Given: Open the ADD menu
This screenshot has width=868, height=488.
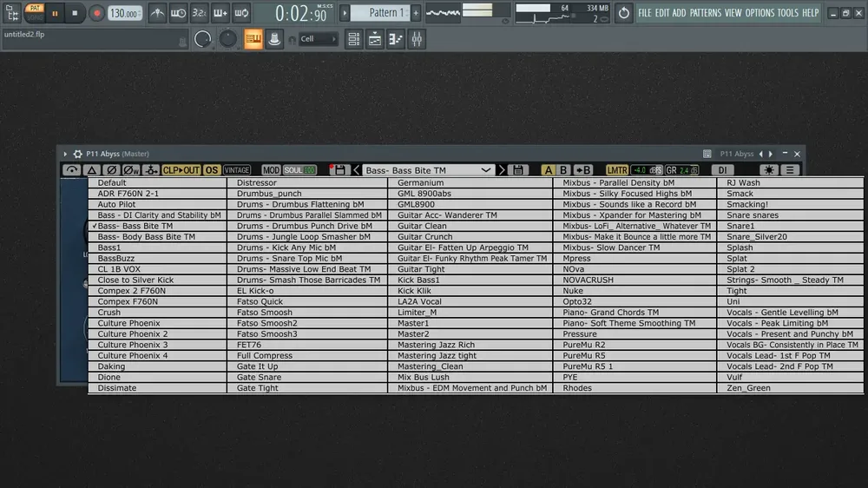Looking at the screenshot, I should click(x=680, y=13).
